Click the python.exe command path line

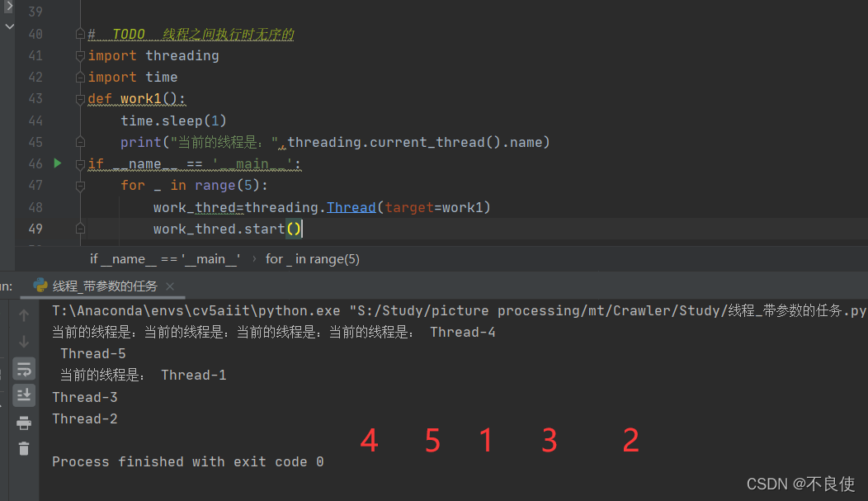coord(460,310)
